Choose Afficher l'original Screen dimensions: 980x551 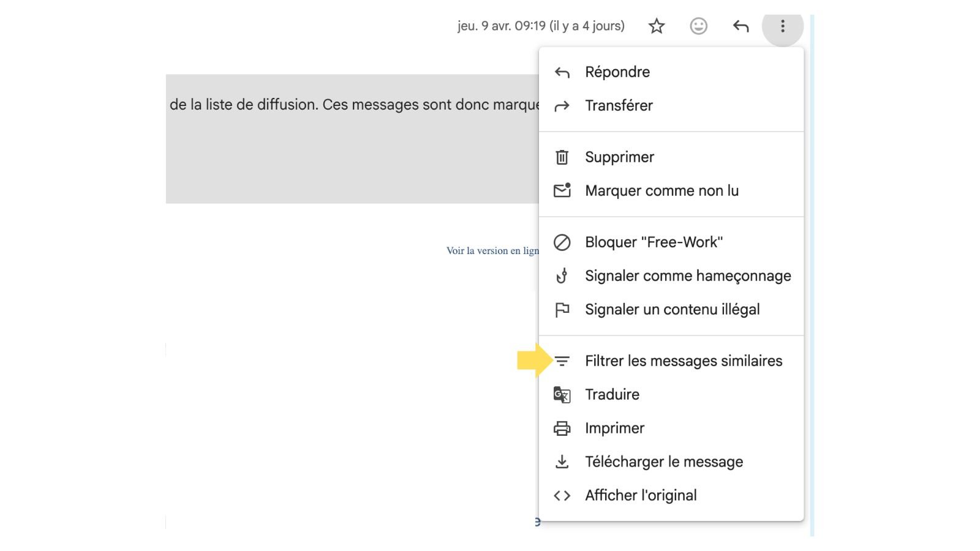tap(671, 496)
